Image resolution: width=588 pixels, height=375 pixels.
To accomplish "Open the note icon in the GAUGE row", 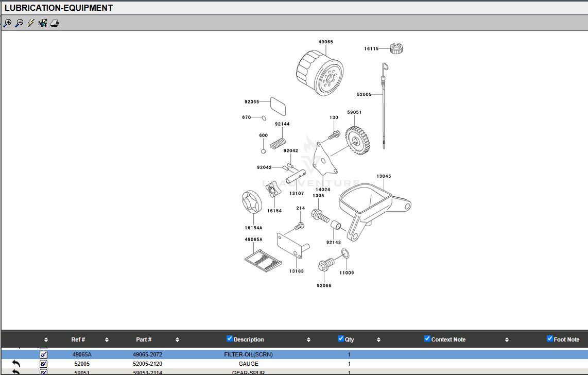I will coord(44,364).
